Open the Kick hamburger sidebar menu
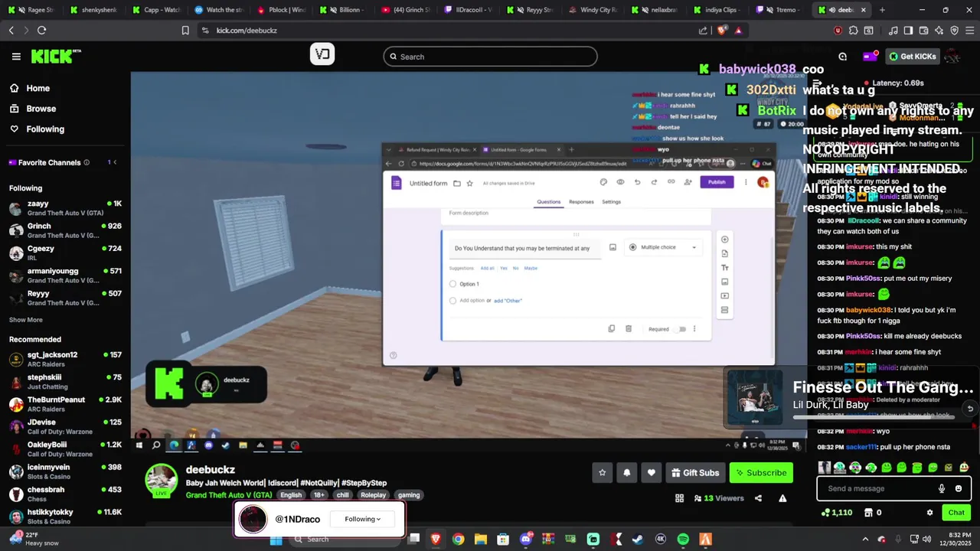Screen dimensions: 980x551 pos(16,57)
